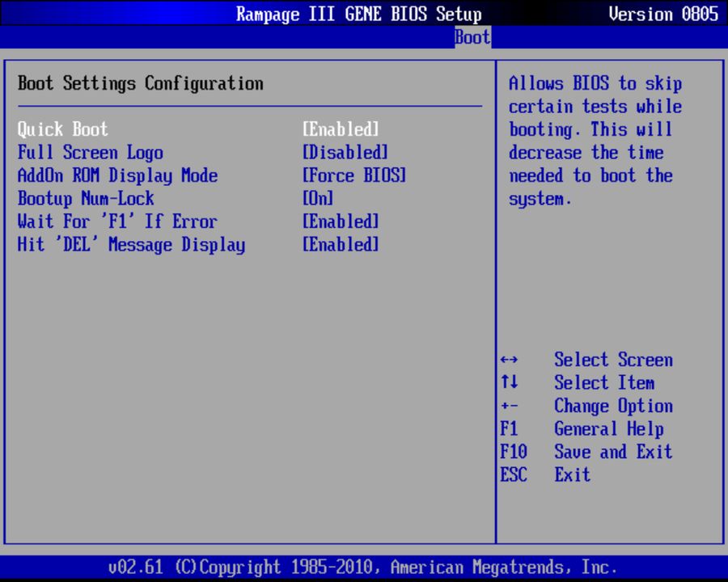Click the F1 key label
This screenshot has width=728, height=582.
[x=509, y=428]
